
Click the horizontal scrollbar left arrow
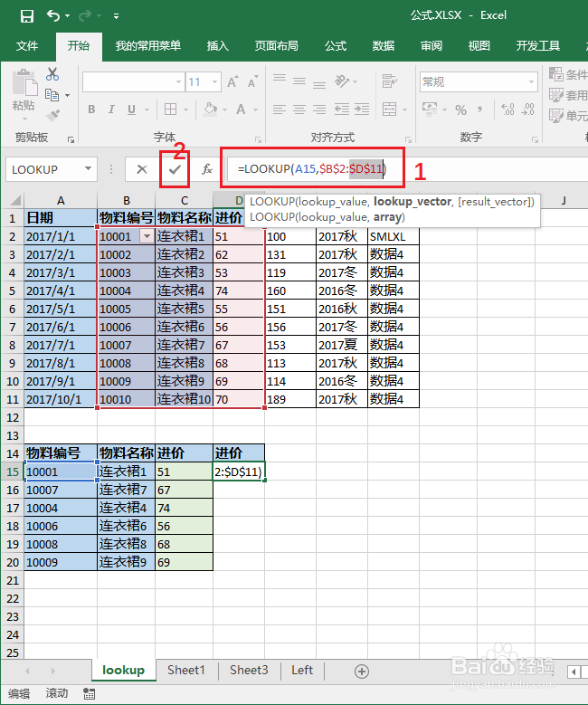574,672
